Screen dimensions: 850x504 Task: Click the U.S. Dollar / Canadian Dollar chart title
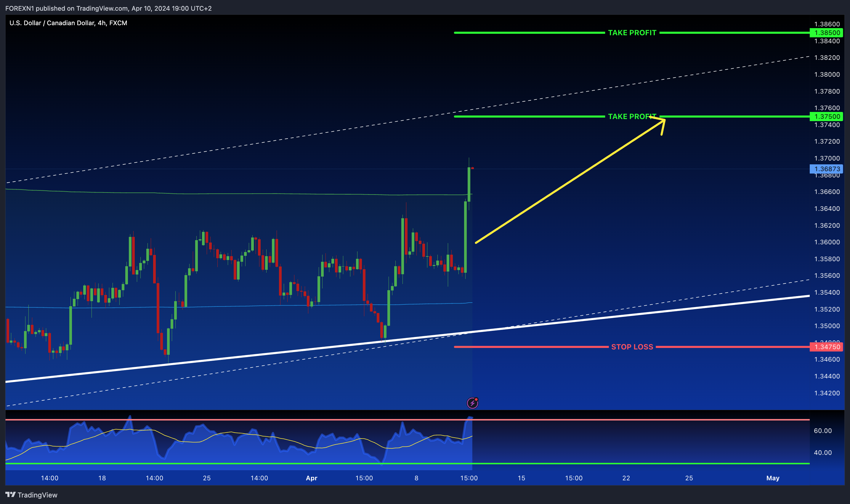(68, 23)
